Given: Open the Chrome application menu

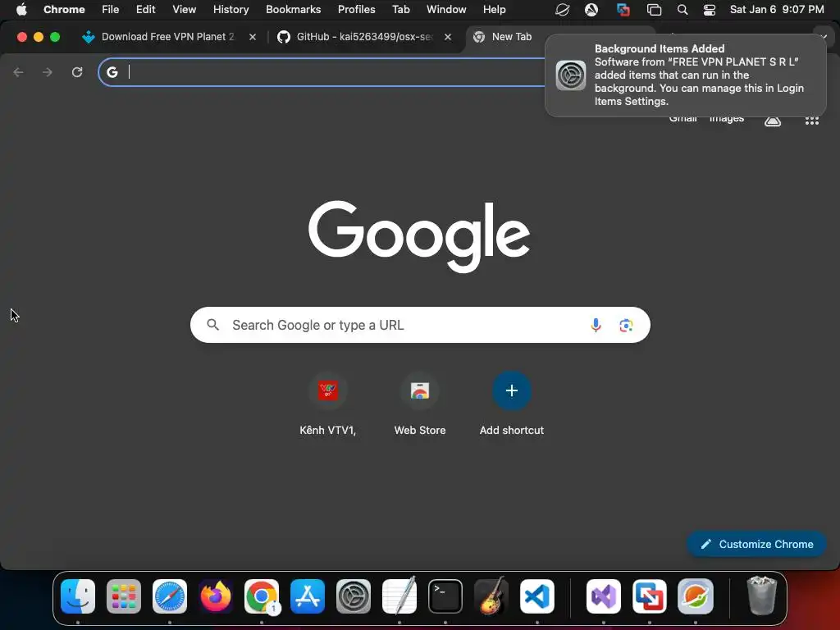Looking at the screenshot, I should [x=64, y=10].
